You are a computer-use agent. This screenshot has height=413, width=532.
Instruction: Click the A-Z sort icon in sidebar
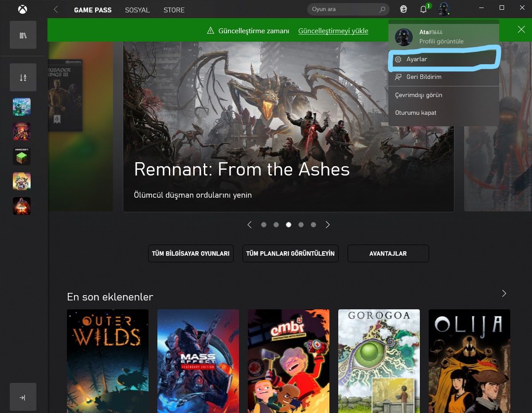[x=23, y=77]
